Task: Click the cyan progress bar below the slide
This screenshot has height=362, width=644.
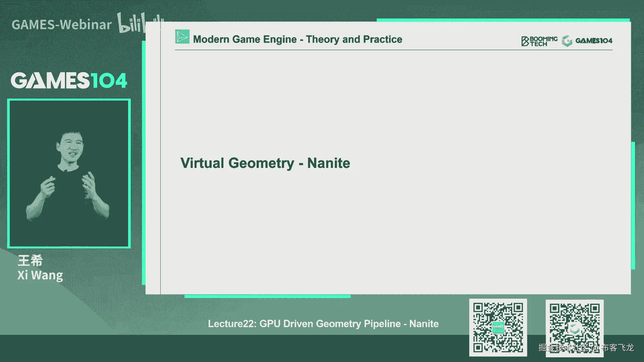Action: point(267,296)
